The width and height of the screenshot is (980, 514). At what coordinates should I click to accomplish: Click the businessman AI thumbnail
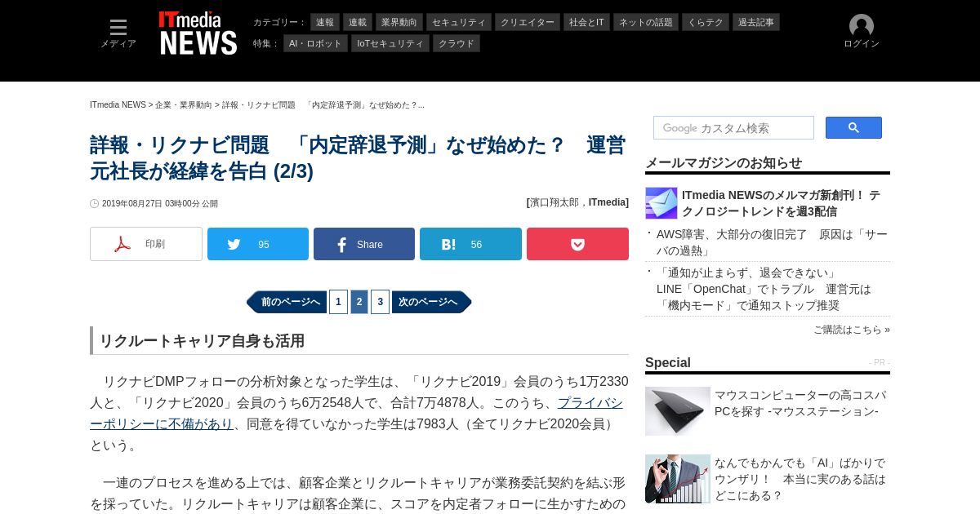(x=678, y=479)
